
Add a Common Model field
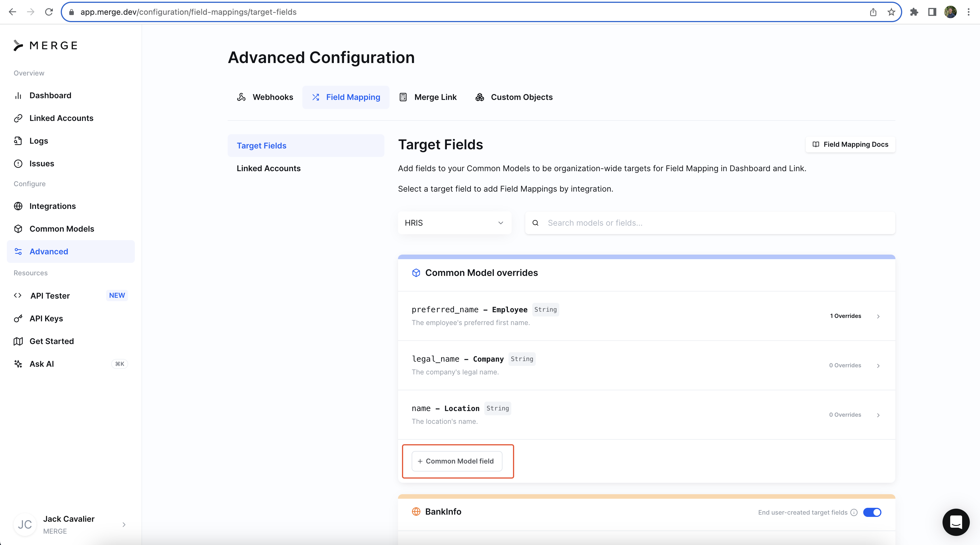point(457,461)
